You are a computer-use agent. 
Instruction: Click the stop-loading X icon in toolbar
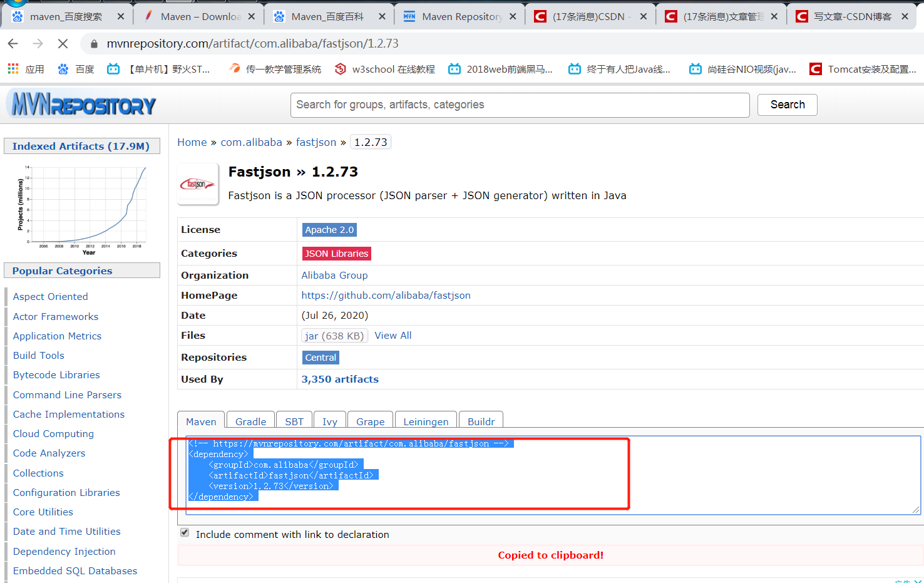63,44
